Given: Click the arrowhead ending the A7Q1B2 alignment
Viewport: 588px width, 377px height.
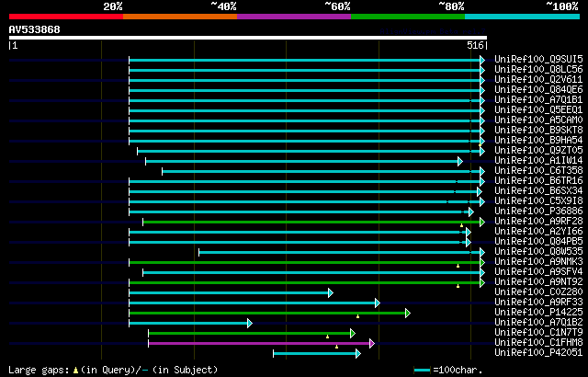Looking at the screenshot, I should (250, 323).
